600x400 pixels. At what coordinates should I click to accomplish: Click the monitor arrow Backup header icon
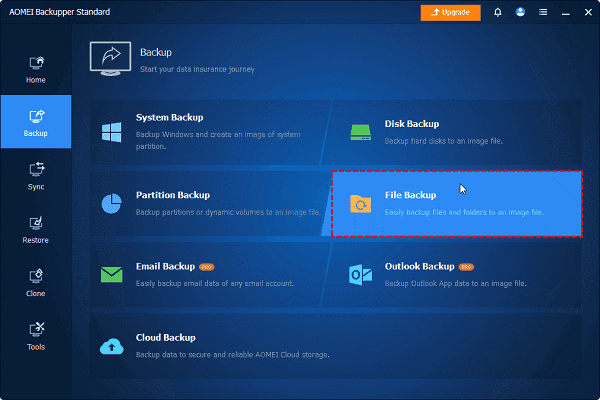111,59
